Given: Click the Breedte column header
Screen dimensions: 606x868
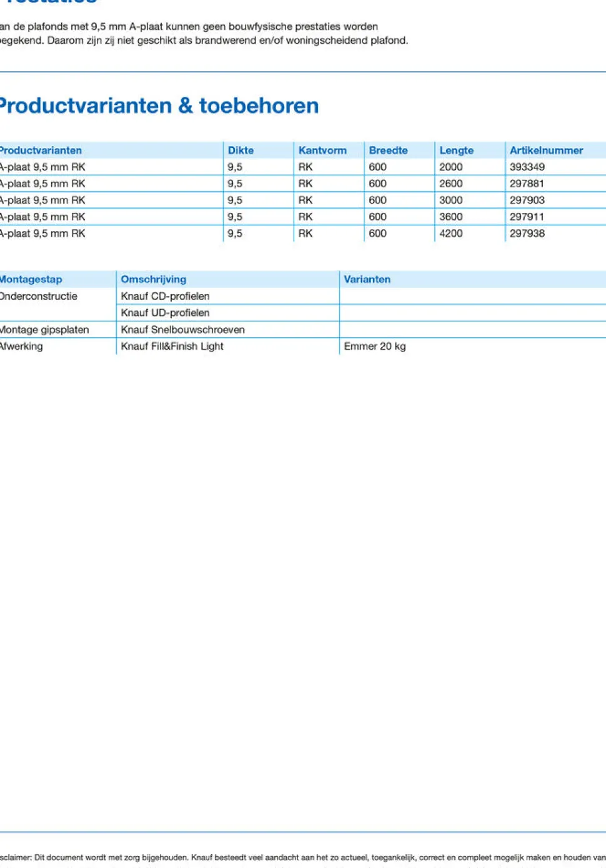Looking at the screenshot, I should coord(388,150).
